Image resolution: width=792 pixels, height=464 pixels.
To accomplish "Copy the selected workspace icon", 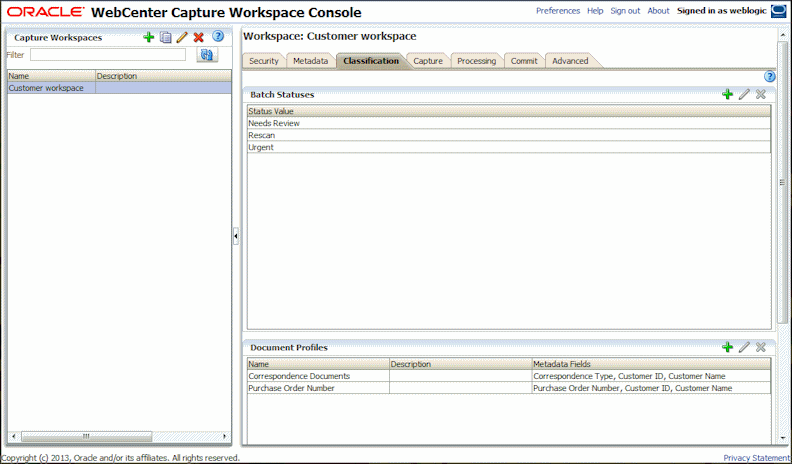I will [x=165, y=37].
